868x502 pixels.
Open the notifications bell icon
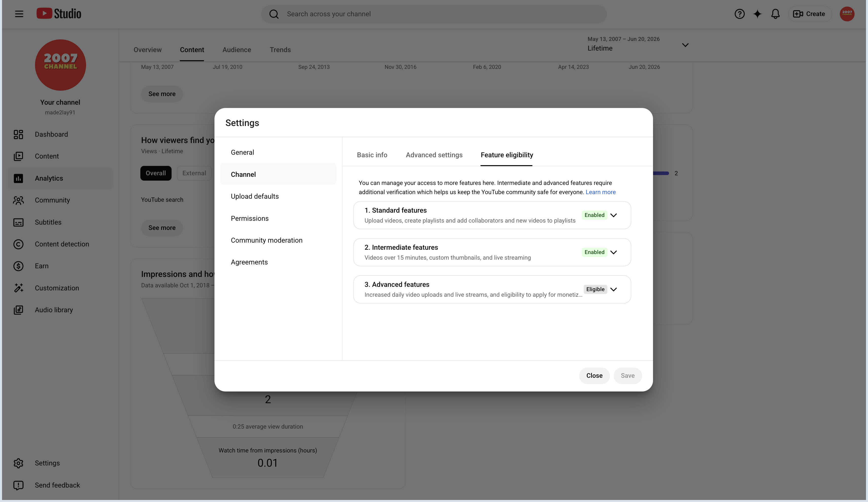tap(775, 14)
